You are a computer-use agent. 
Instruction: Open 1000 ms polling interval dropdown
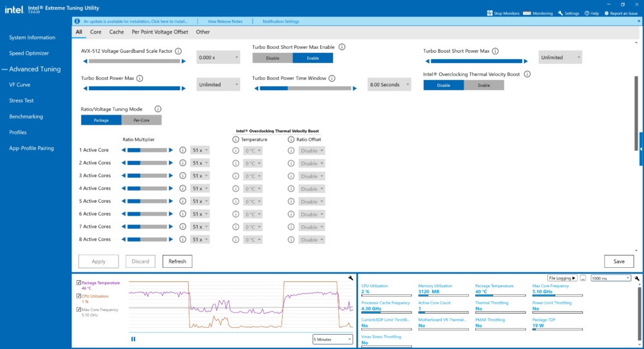pyautogui.click(x=611, y=278)
